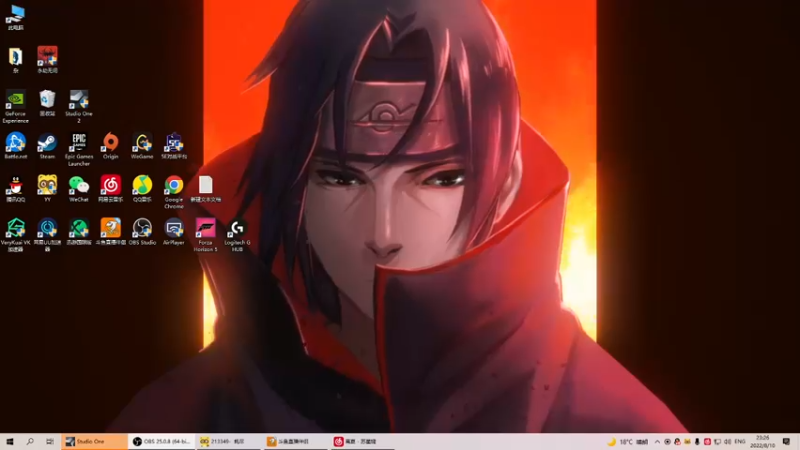Image resolution: width=800 pixels, height=450 pixels.
Task: Select the QQ Music desktop shortcut
Action: tap(142, 189)
